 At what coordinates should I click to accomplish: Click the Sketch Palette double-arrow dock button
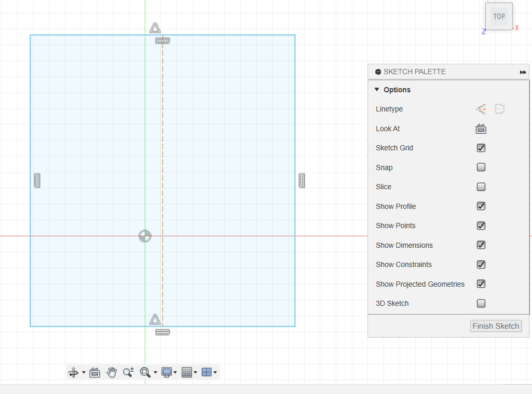[523, 72]
